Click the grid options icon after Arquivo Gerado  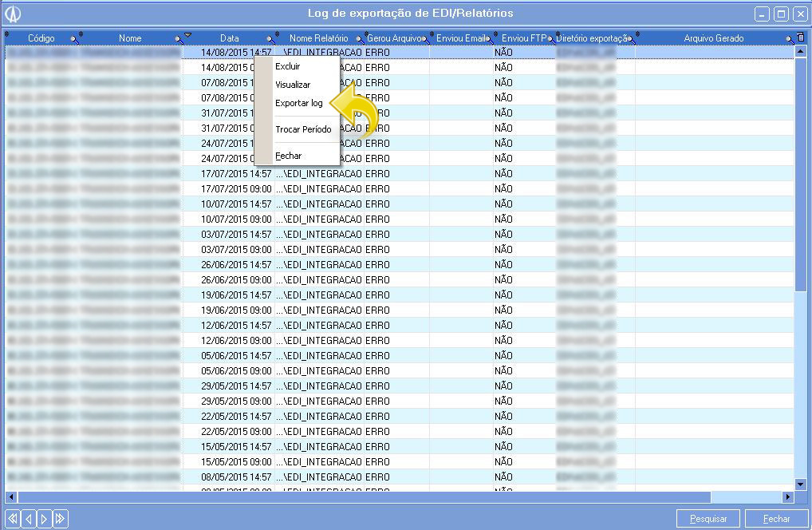[800, 38]
